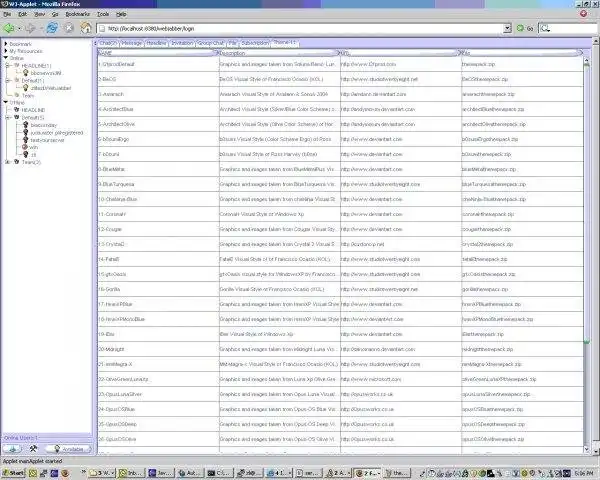The width and height of the screenshot is (600, 480).
Task: Collapse the online Default(1) group
Action: click(x=7, y=80)
